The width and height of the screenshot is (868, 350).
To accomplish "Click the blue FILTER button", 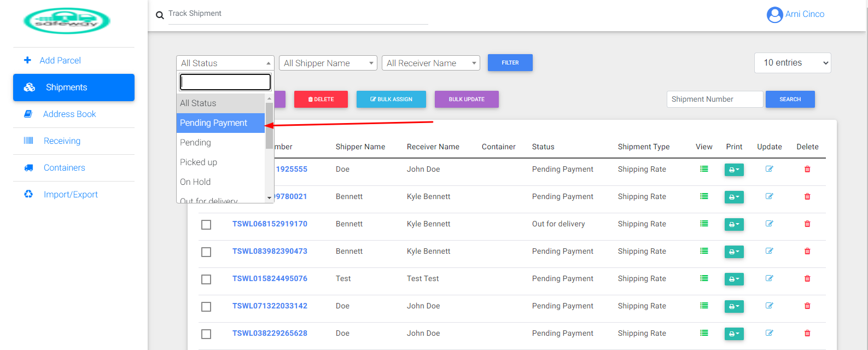I will pos(510,63).
